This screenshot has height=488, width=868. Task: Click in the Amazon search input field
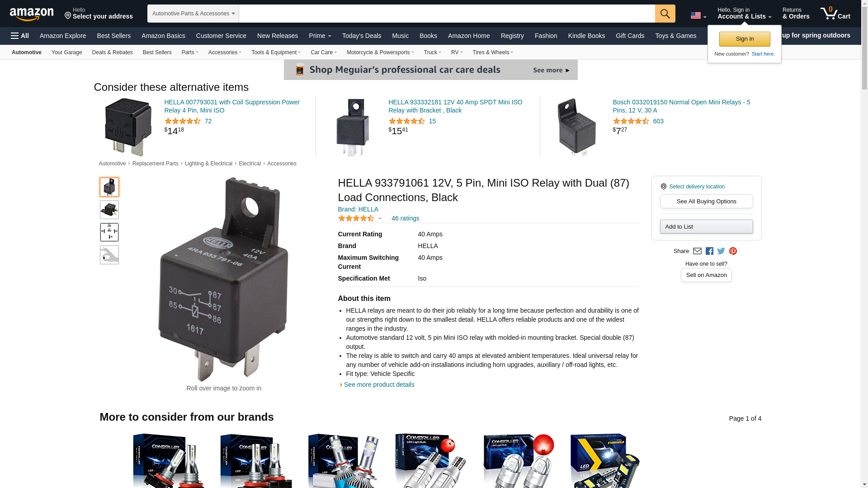pyautogui.click(x=447, y=14)
